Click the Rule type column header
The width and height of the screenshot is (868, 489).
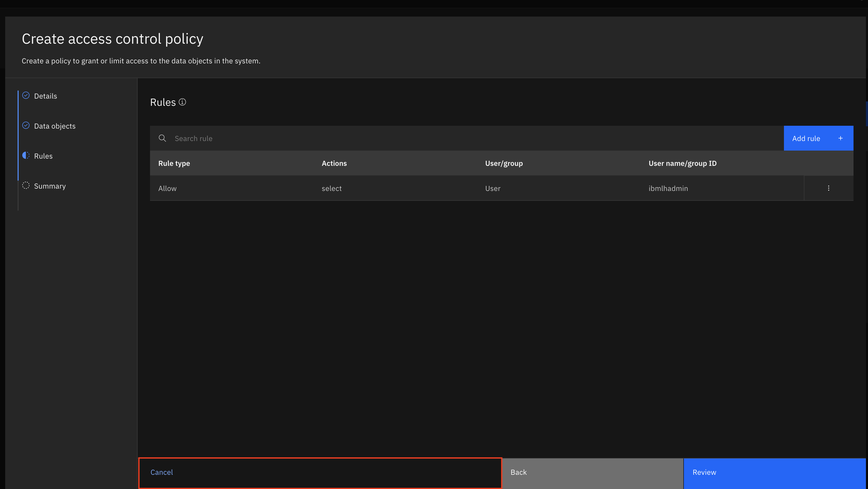(x=174, y=163)
